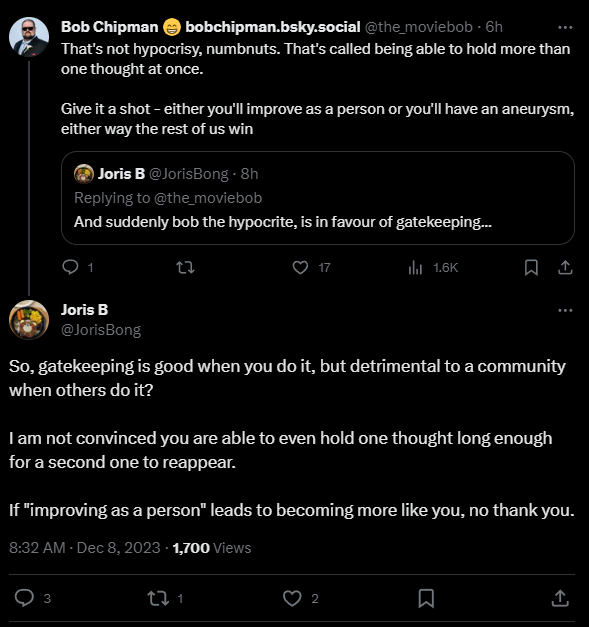Open the @the_moviebob handle link
The width and height of the screenshot is (589, 627).
419,27
